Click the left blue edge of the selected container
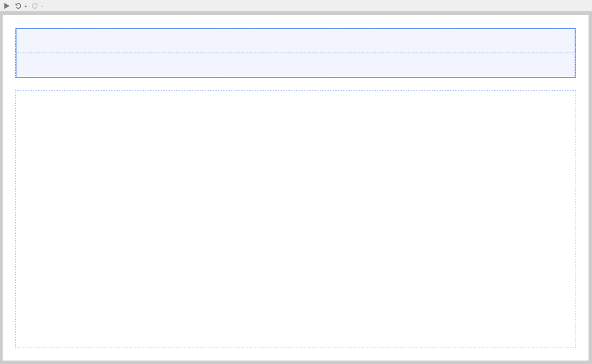 [x=16, y=53]
